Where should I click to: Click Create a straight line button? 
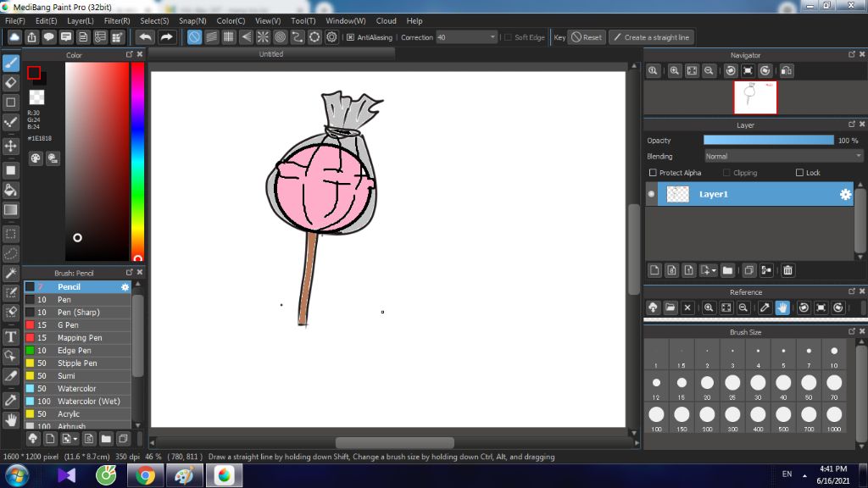[x=652, y=37]
